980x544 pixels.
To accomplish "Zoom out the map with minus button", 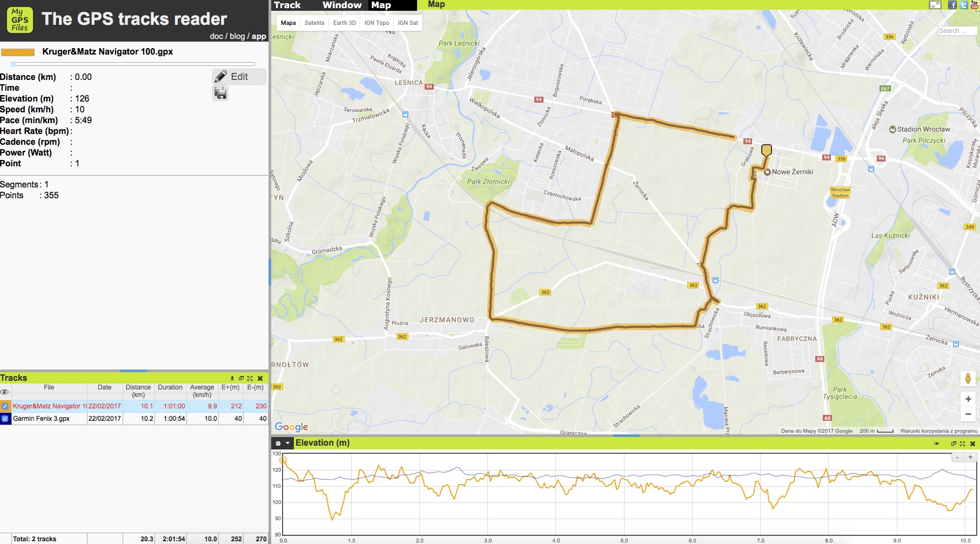I will [968, 414].
